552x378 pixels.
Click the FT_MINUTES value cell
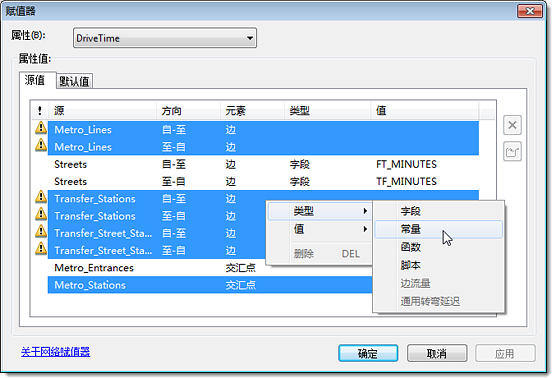click(406, 164)
